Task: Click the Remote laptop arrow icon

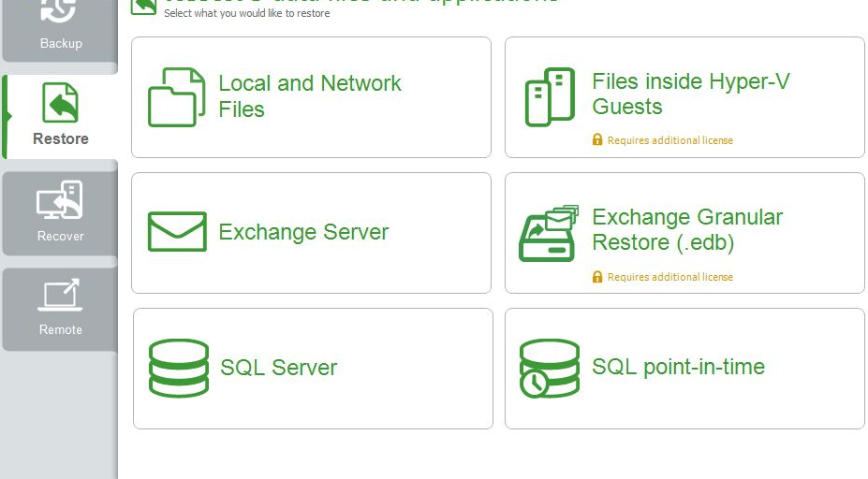Action: point(60,295)
